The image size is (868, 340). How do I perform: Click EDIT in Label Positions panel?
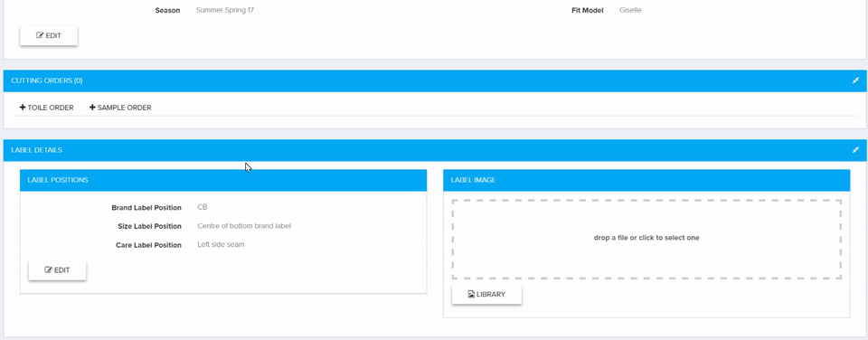click(x=58, y=270)
